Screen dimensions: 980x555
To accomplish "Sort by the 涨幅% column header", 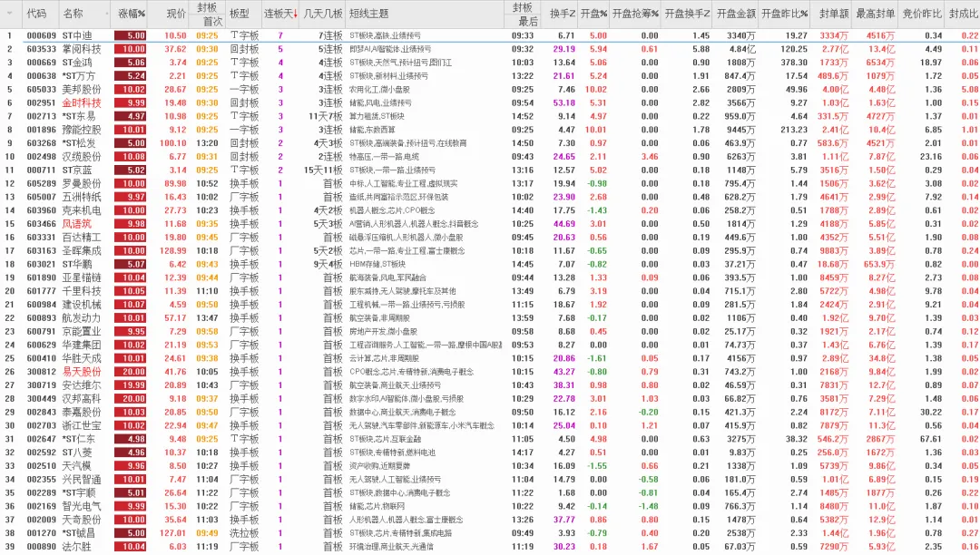I will 132,13.
